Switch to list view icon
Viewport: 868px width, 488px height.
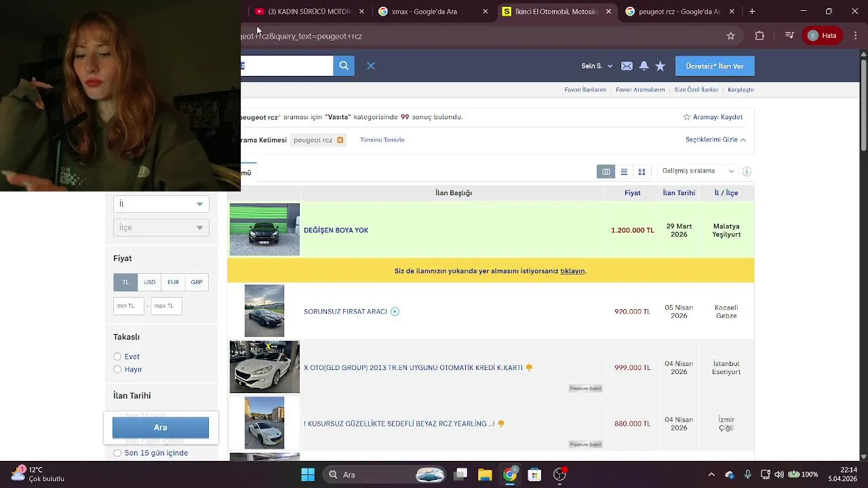click(x=624, y=171)
